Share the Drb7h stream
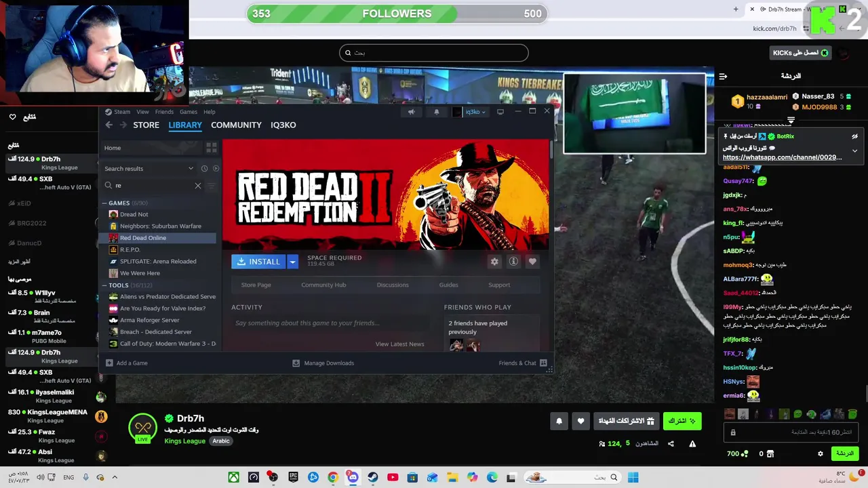This screenshot has width=868, height=488. coord(671,444)
